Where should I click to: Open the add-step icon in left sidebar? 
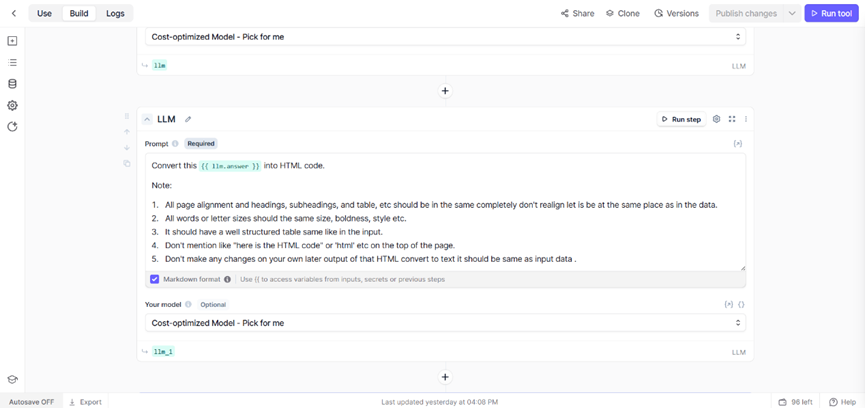coord(12,41)
